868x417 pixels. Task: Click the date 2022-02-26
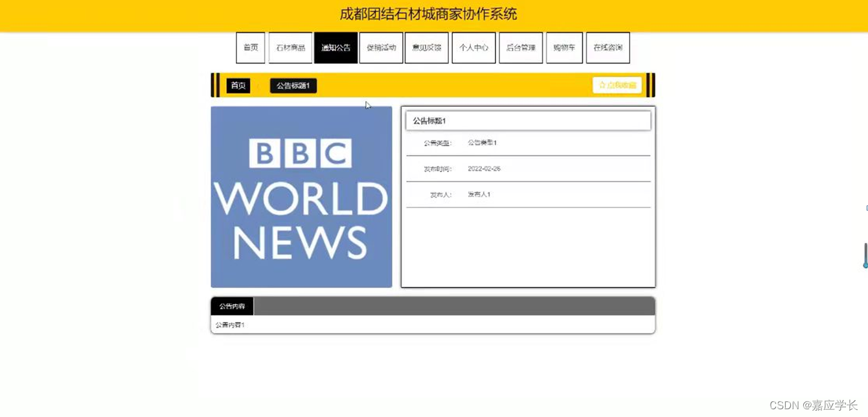pyautogui.click(x=484, y=169)
